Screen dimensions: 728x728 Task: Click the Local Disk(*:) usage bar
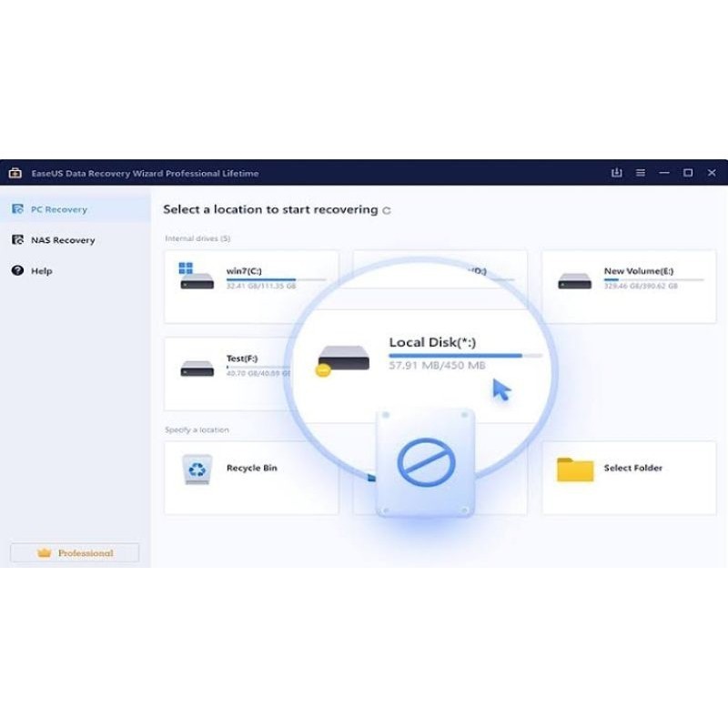click(x=465, y=356)
